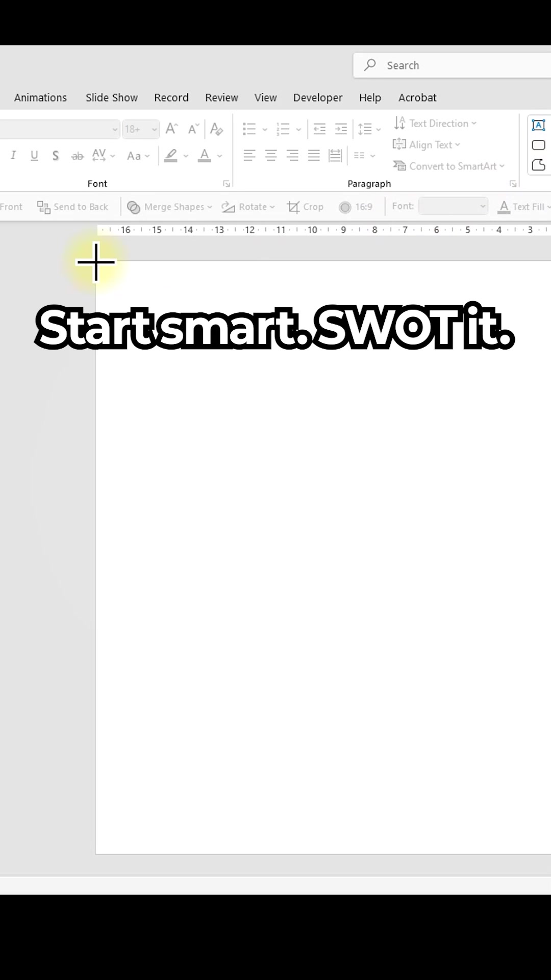Toggle justify alignment

(x=314, y=155)
